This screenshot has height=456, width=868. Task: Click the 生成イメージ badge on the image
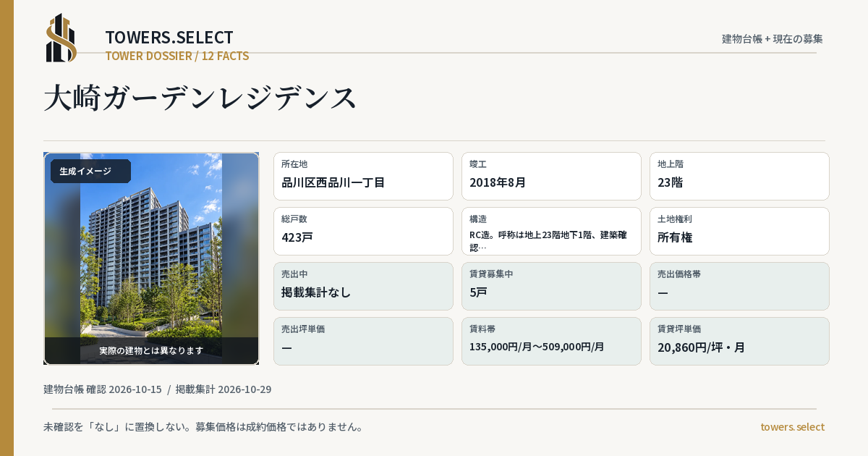[90, 172]
